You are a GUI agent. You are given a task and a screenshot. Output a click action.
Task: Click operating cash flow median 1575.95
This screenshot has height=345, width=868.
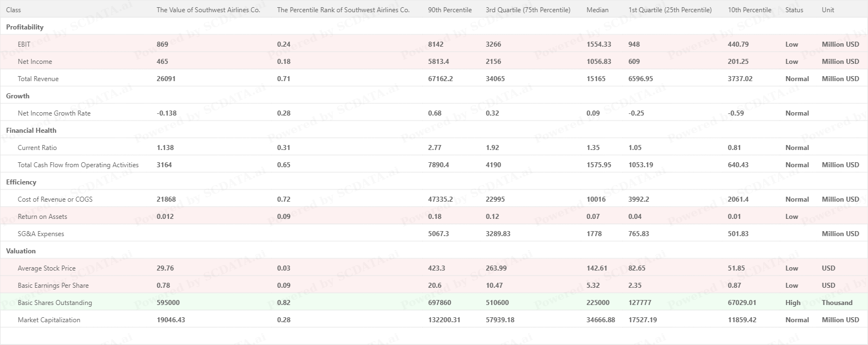[599, 165]
